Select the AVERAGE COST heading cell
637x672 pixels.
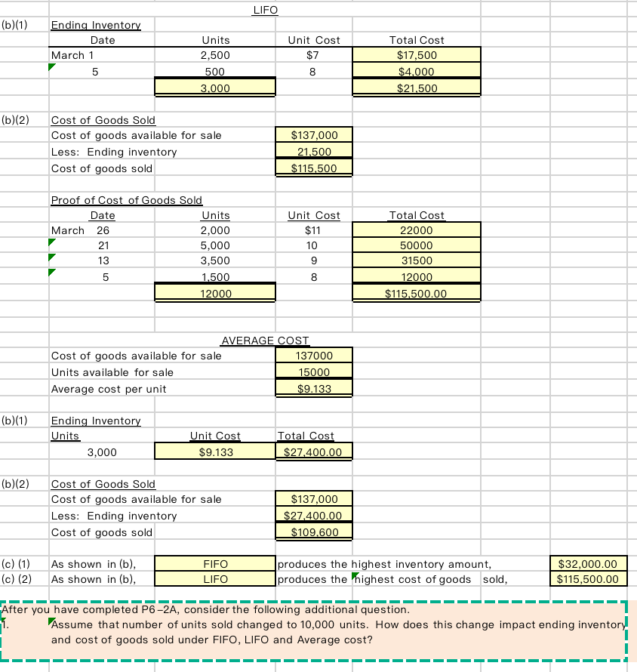click(265, 341)
